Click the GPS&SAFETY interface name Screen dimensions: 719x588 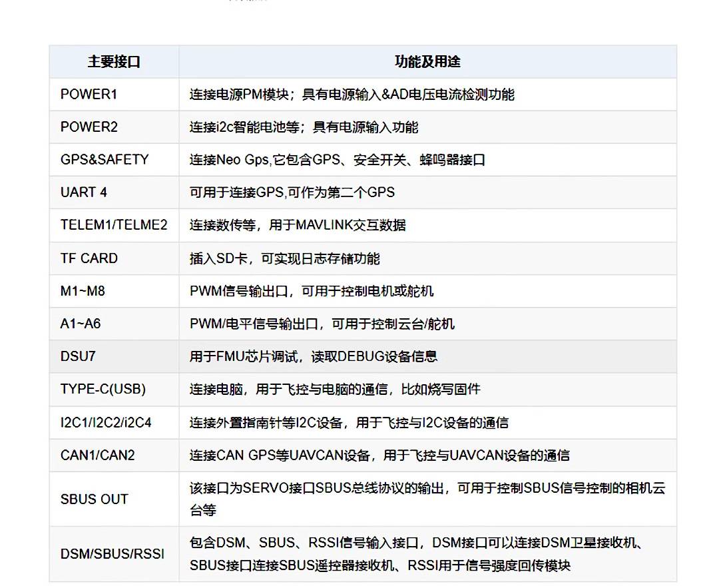pos(105,160)
